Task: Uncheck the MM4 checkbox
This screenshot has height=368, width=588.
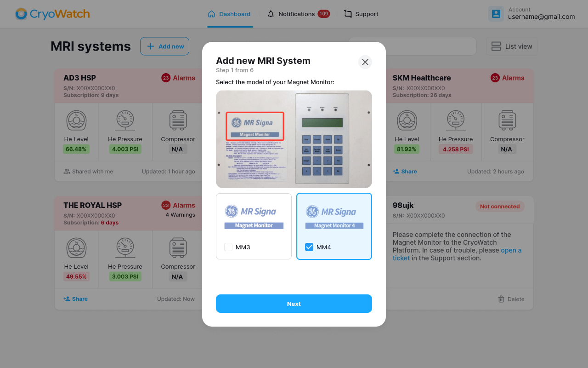Action: click(x=309, y=247)
